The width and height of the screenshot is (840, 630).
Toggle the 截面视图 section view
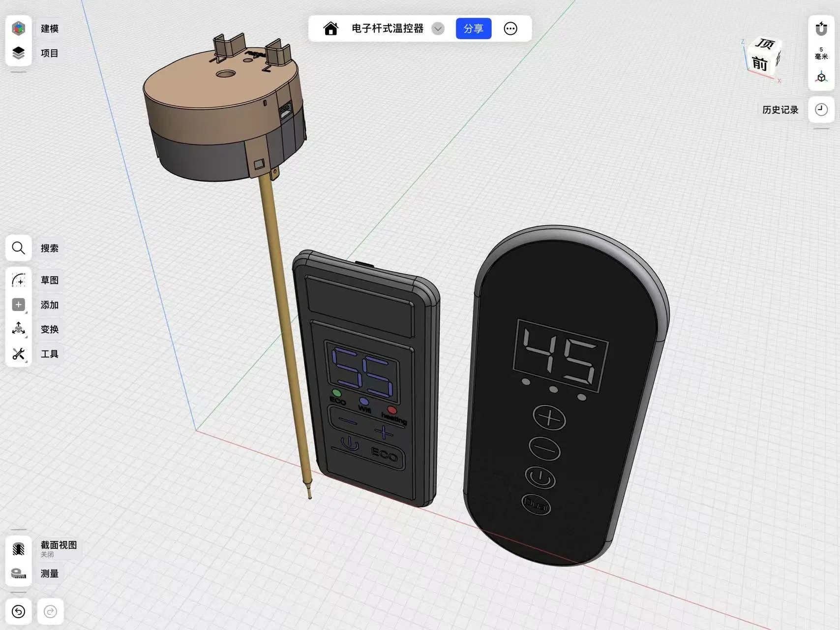(19, 549)
